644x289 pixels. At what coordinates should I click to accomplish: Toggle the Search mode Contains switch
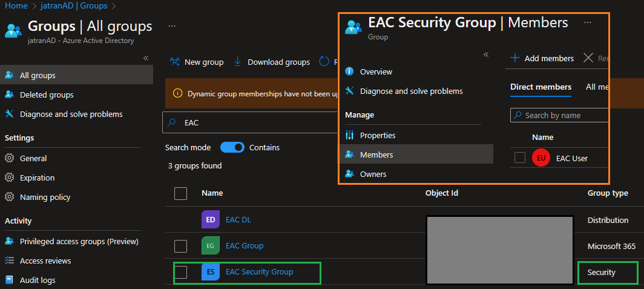click(x=232, y=147)
